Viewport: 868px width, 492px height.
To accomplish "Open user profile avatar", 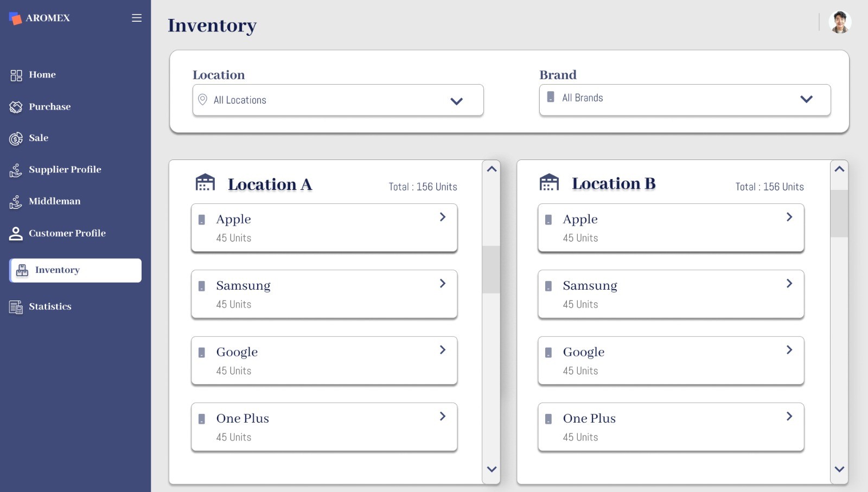I will pos(839,22).
